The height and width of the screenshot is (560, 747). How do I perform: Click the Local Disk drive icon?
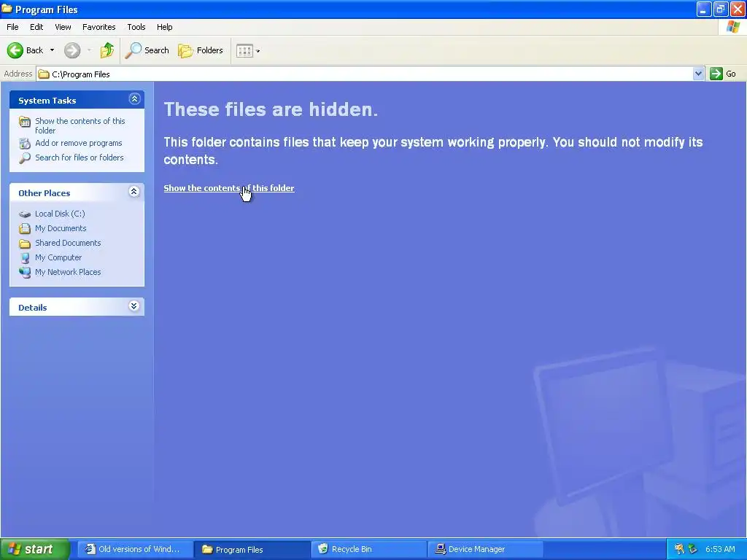(25, 214)
